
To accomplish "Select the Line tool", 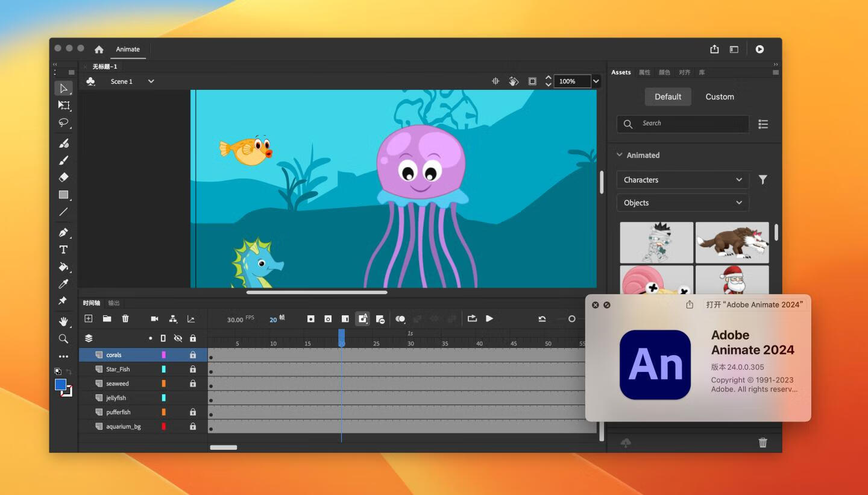I will [x=63, y=212].
